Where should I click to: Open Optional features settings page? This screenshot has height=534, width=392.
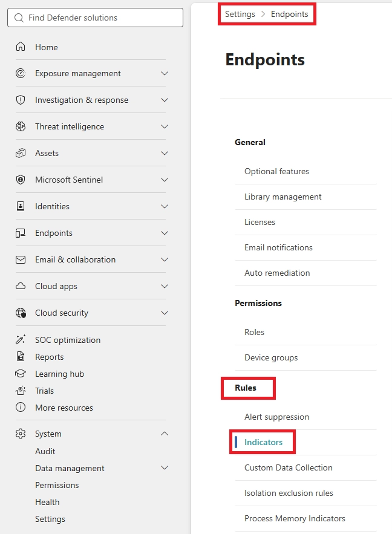(x=276, y=171)
